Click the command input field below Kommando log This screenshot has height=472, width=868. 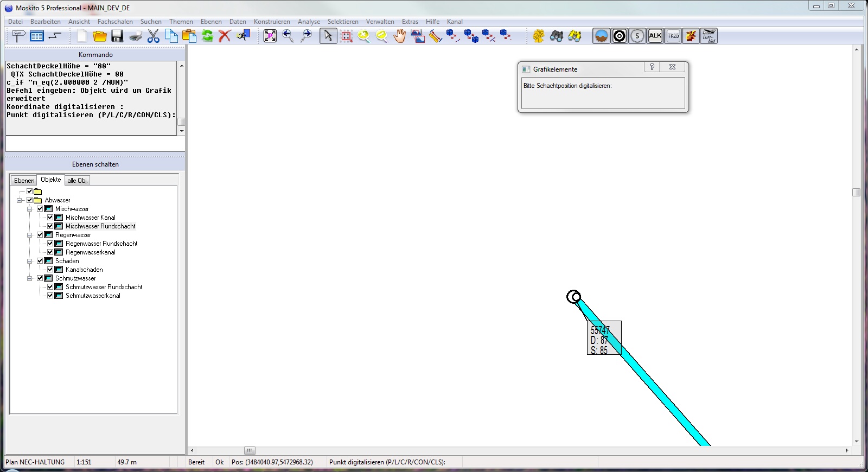tap(95, 144)
